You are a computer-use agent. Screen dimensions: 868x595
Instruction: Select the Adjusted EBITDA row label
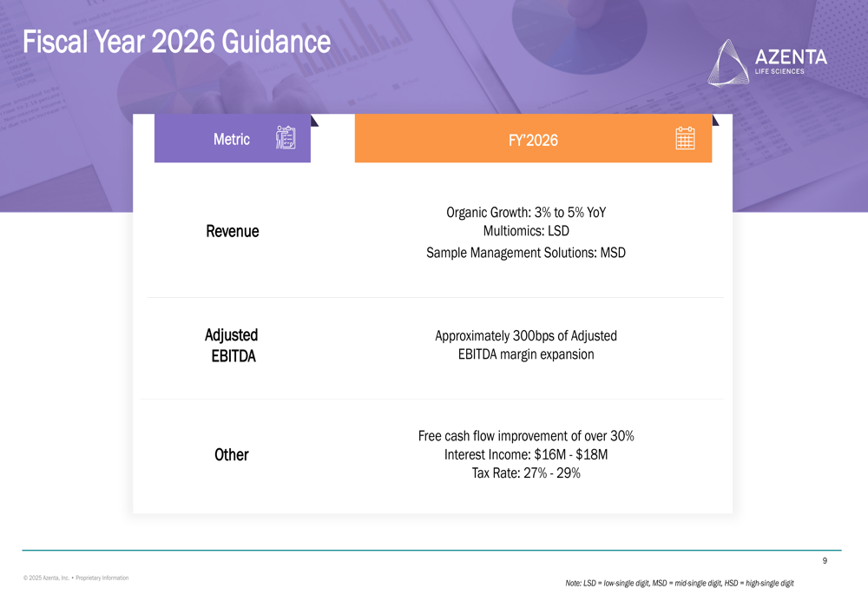[x=232, y=345]
